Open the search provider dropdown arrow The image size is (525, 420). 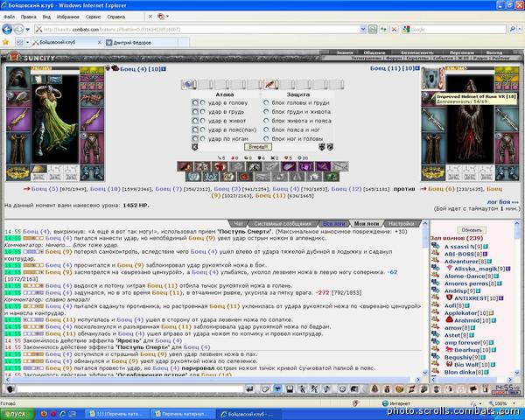[519, 30]
